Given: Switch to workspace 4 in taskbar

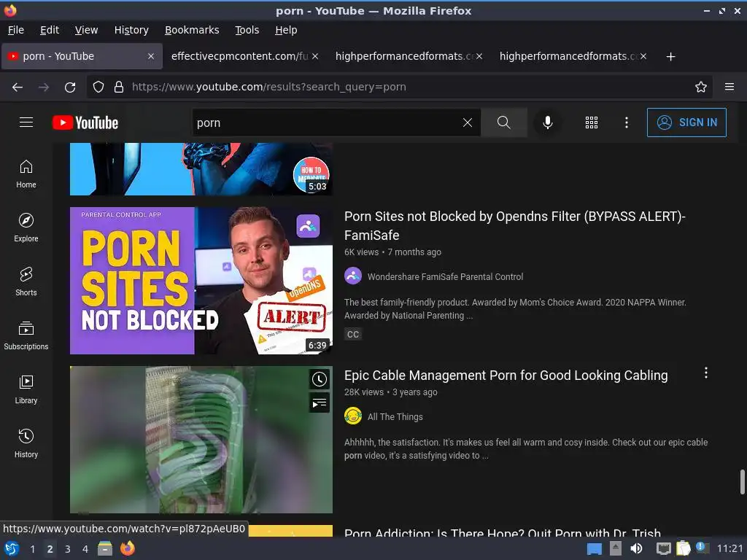Looking at the screenshot, I should 85,549.
